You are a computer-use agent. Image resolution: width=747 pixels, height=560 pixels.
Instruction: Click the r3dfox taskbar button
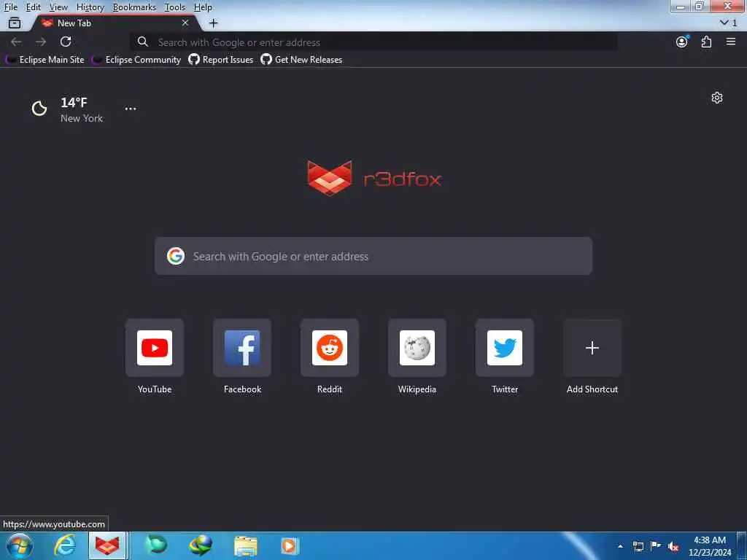pyautogui.click(x=107, y=546)
